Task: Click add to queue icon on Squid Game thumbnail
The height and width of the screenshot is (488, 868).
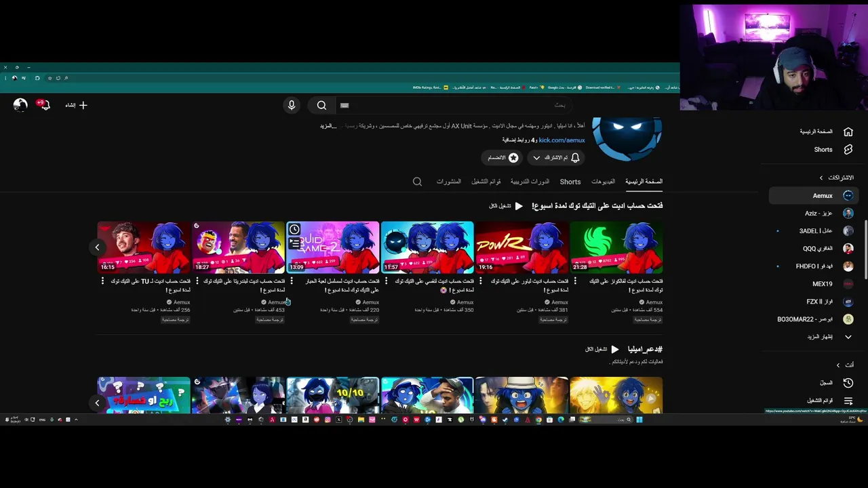Action: [x=294, y=242]
